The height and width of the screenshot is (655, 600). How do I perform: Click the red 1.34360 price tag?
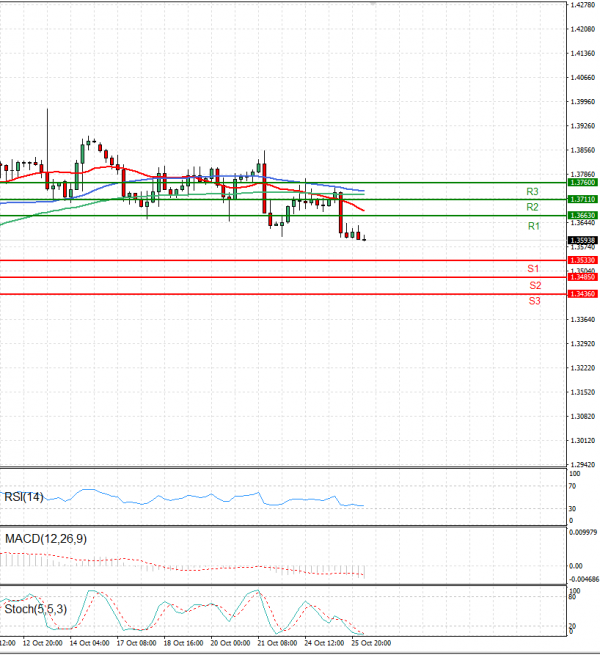tap(582, 294)
